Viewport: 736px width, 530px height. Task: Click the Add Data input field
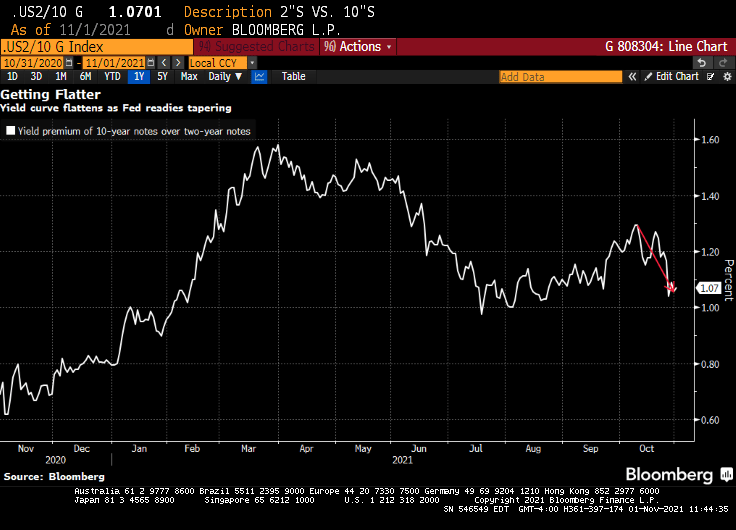(559, 76)
